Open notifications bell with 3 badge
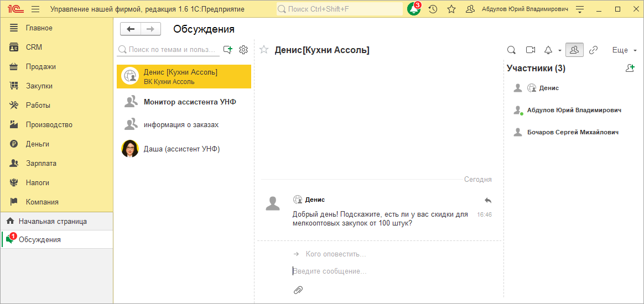 pos(414,9)
